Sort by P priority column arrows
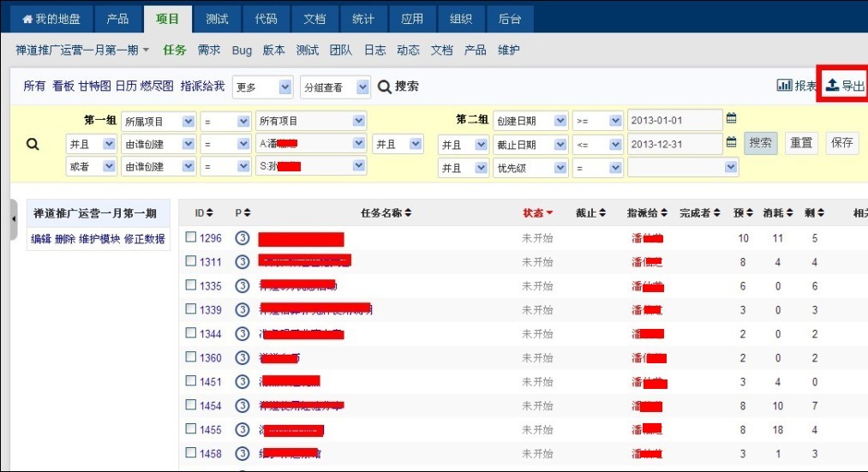Screen dimensions: 868x472 click(x=247, y=213)
